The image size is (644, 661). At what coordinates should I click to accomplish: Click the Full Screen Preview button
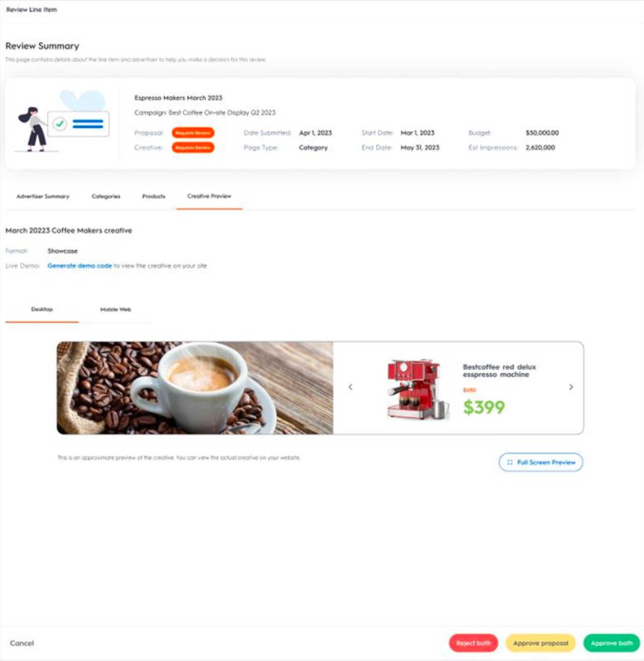click(541, 462)
